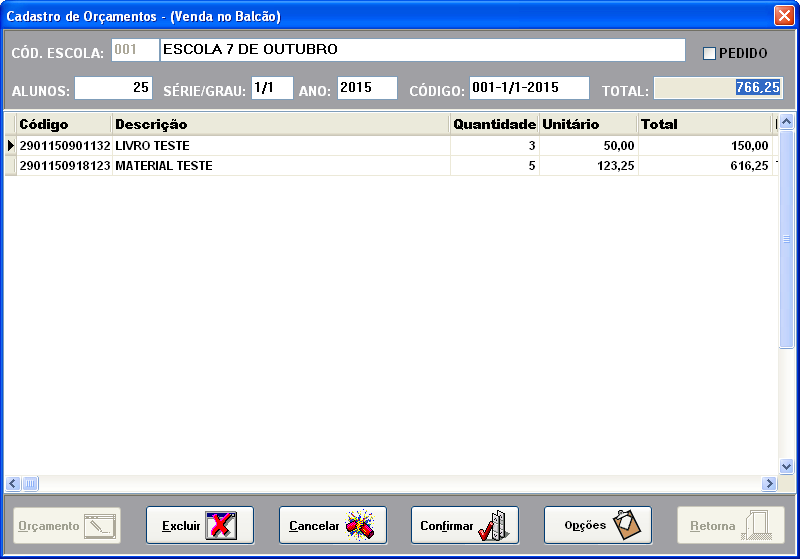Select code cell 2901150901132
Viewport: 800px width, 559px height.
[x=64, y=146]
